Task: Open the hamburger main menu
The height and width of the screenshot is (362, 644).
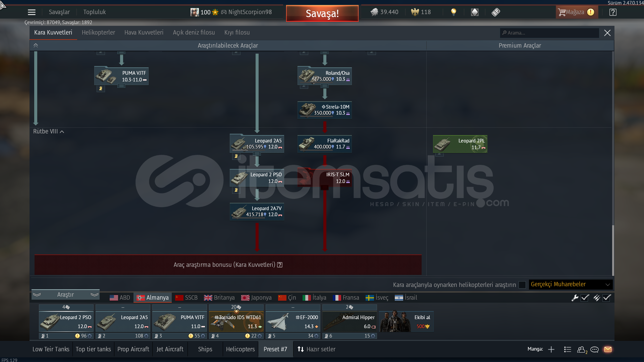Action: tap(32, 12)
